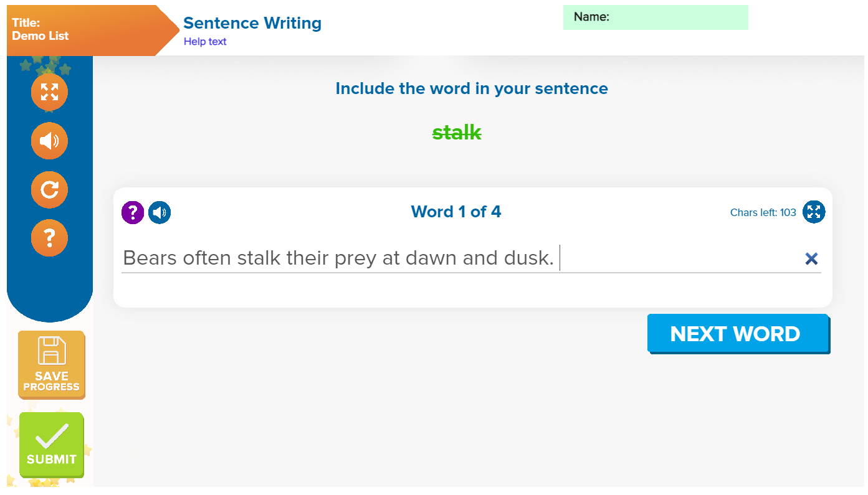Click the sidebar fullscreen expand icon

pyautogui.click(x=49, y=92)
